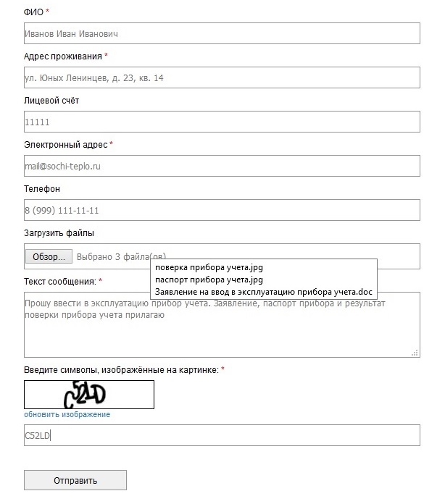Select the Электронный адрес email field
This screenshot has width=445, height=504.
coord(222,166)
